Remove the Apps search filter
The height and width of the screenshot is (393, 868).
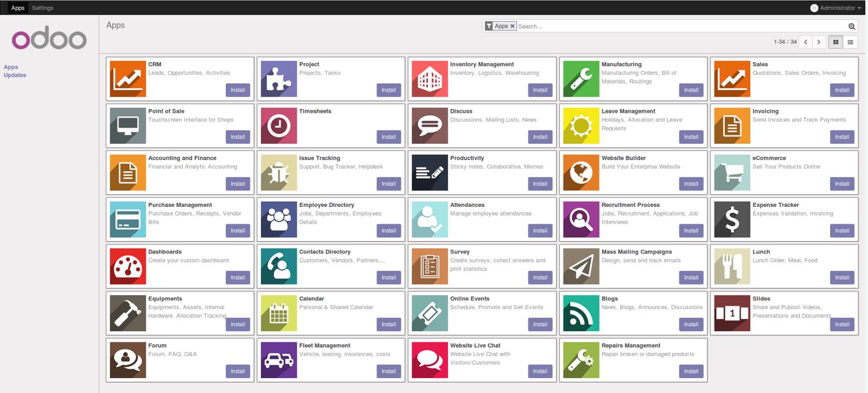point(512,26)
